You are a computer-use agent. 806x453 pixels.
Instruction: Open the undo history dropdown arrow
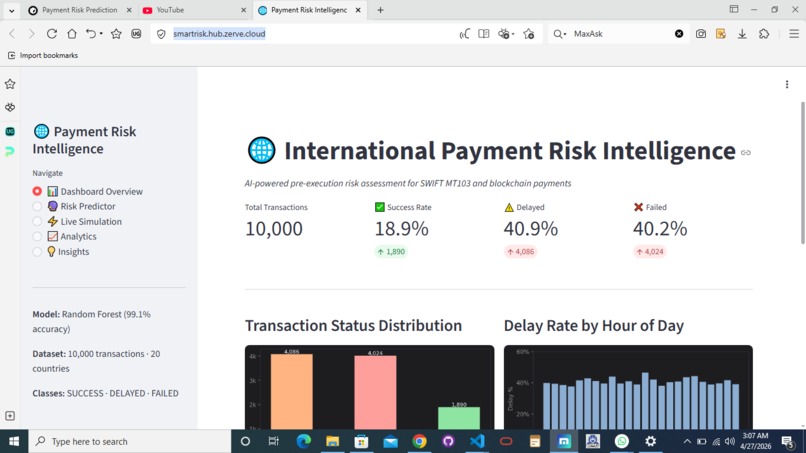101,34
